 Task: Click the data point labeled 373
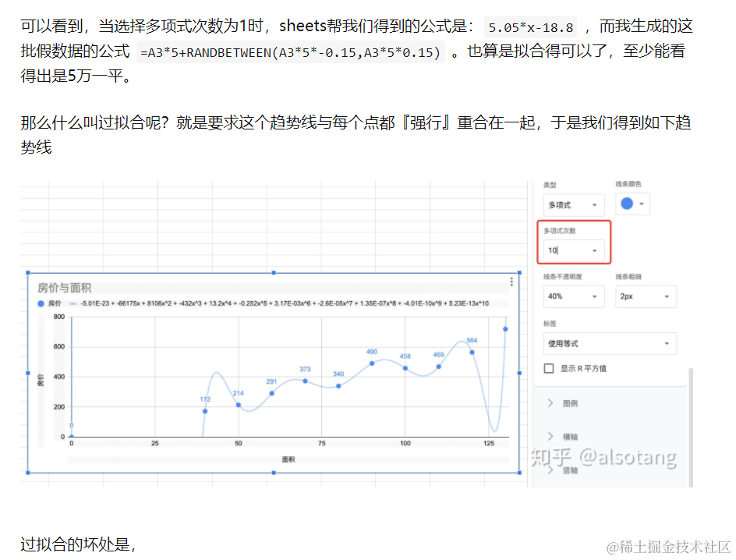coord(305,381)
